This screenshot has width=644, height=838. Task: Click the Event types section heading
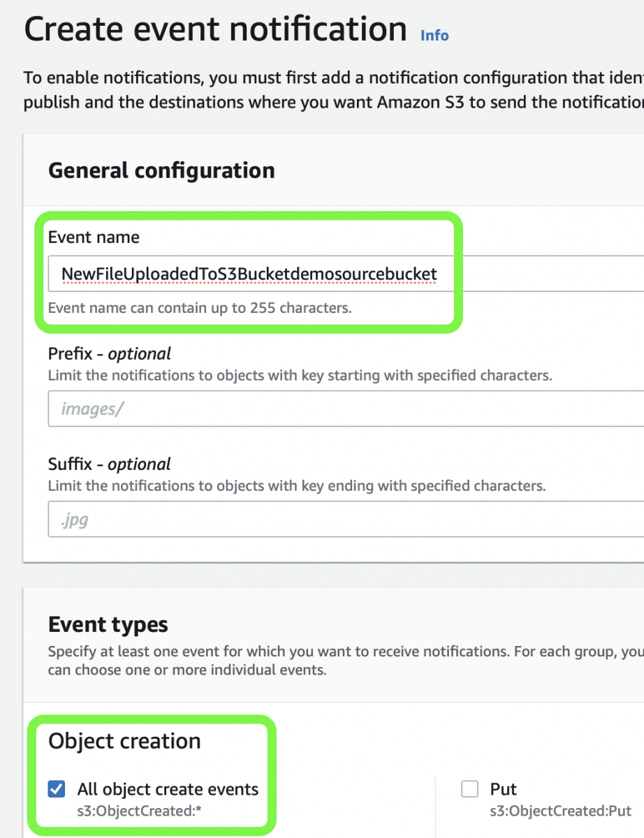coord(108,624)
